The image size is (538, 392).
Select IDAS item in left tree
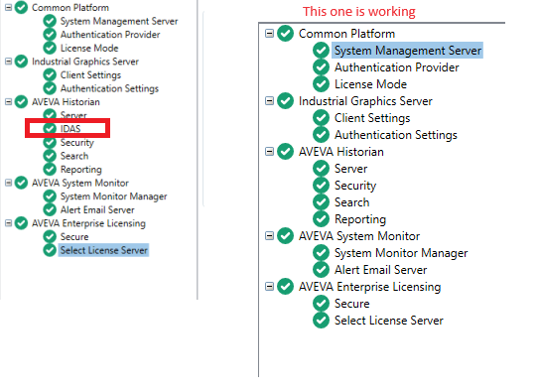pyautogui.click(x=70, y=129)
